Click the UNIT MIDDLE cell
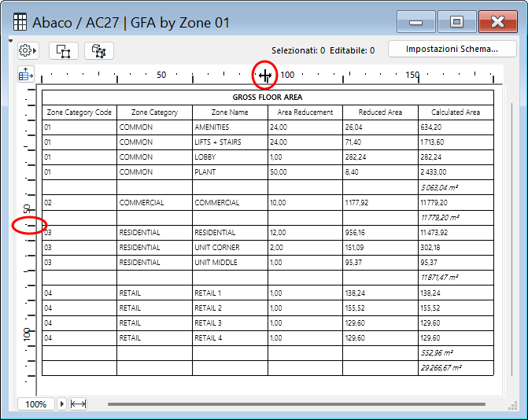Image resolution: width=528 pixels, height=420 pixels. coord(230,263)
